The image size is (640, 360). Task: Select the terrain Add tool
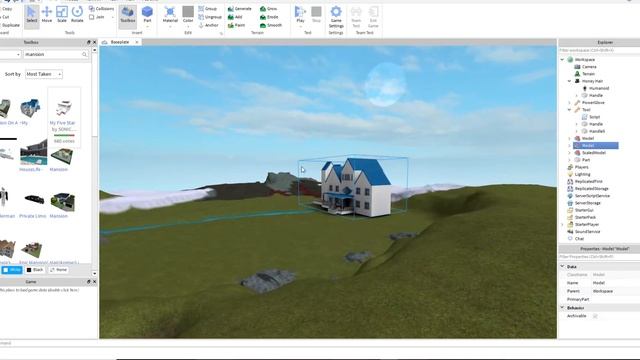pyautogui.click(x=235, y=17)
